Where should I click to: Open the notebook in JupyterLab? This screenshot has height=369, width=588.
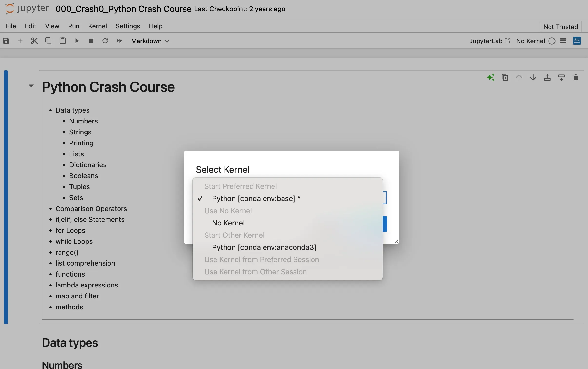490,41
